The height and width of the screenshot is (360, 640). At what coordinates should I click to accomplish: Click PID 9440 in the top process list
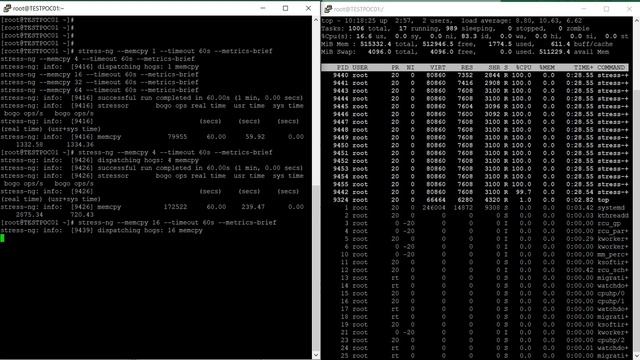click(x=340, y=75)
